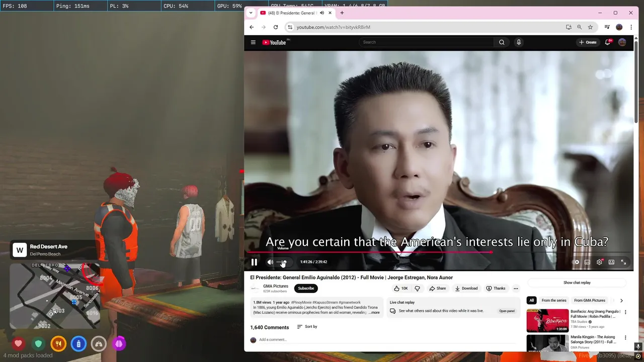Mute the video with speaker icon
This screenshot has height=362, width=644.
(x=270, y=262)
